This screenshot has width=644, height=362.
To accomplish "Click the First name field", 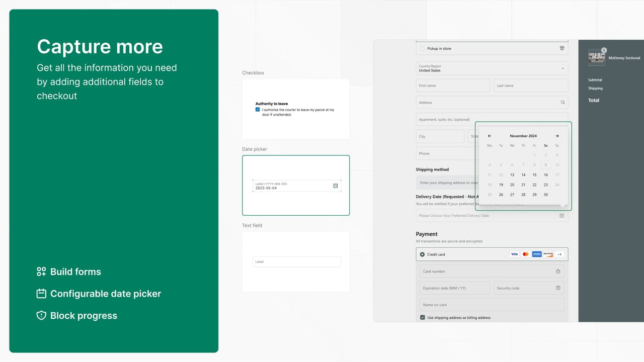I will (x=453, y=85).
